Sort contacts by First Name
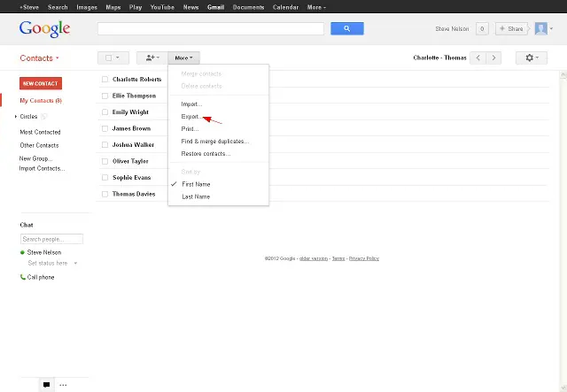The height and width of the screenshot is (392, 567). coord(196,184)
